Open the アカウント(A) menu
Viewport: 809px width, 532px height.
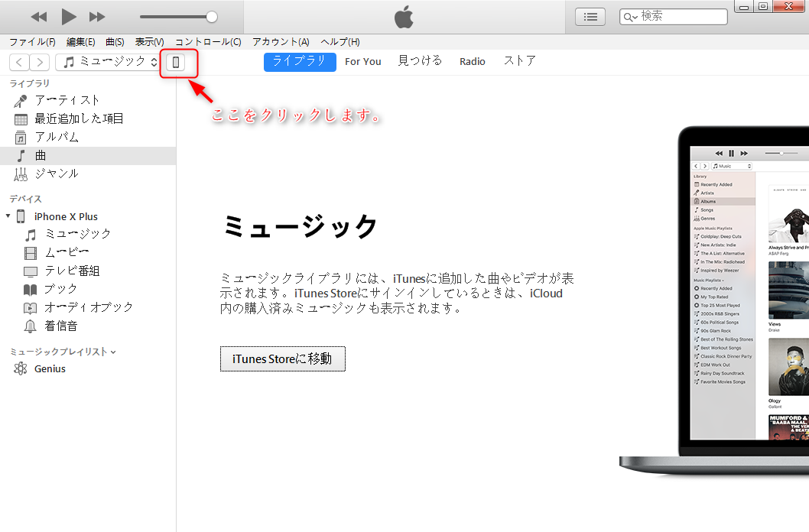281,42
